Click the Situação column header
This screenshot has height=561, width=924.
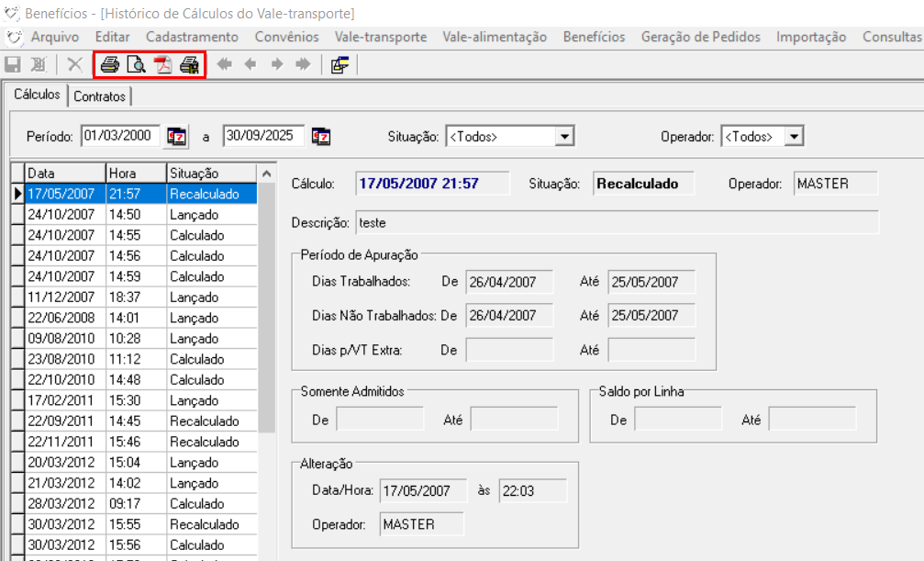pos(210,173)
